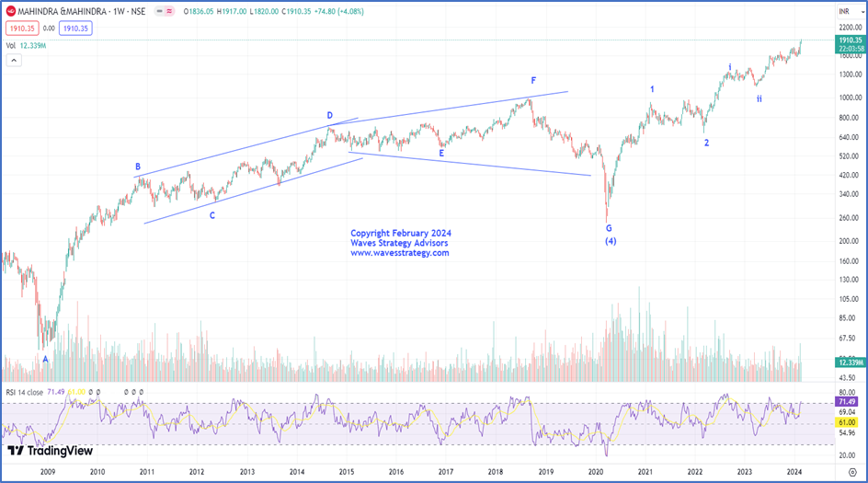The height and width of the screenshot is (483, 868).
Task: Select sub-wave label ii near 2023
Action: [759, 98]
